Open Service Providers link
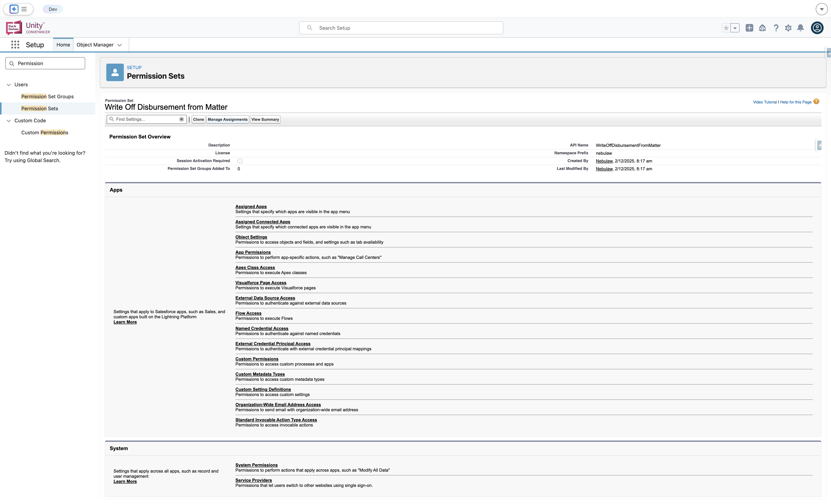The width and height of the screenshot is (831, 504). (254, 480)
